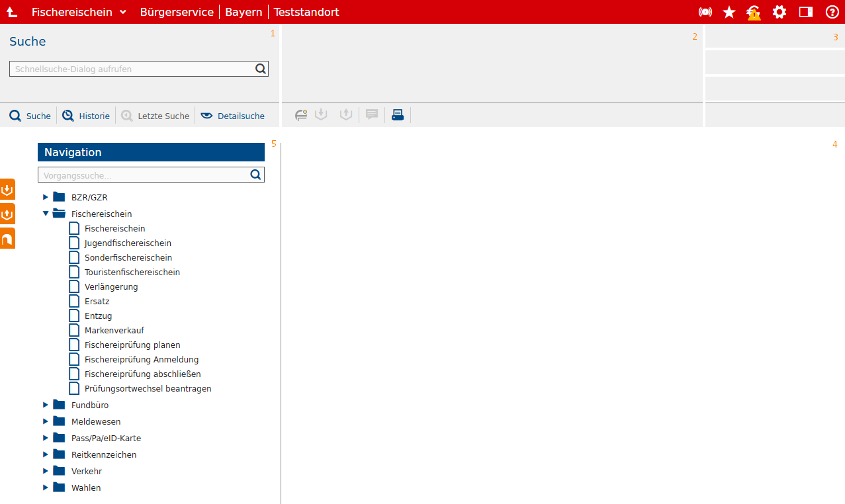This screenshot has height=504, width=845.
Task: Click the Detailsuche button
Action: coord(233,116)
